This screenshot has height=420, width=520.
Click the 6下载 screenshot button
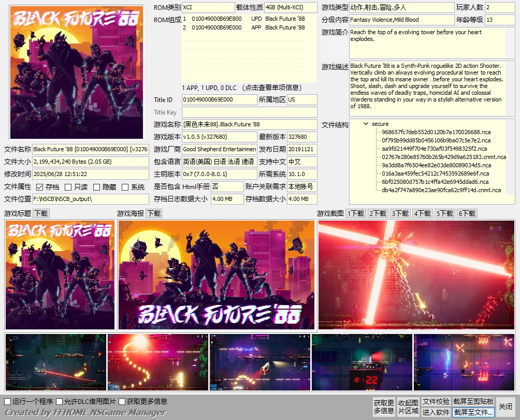[467, 213]
